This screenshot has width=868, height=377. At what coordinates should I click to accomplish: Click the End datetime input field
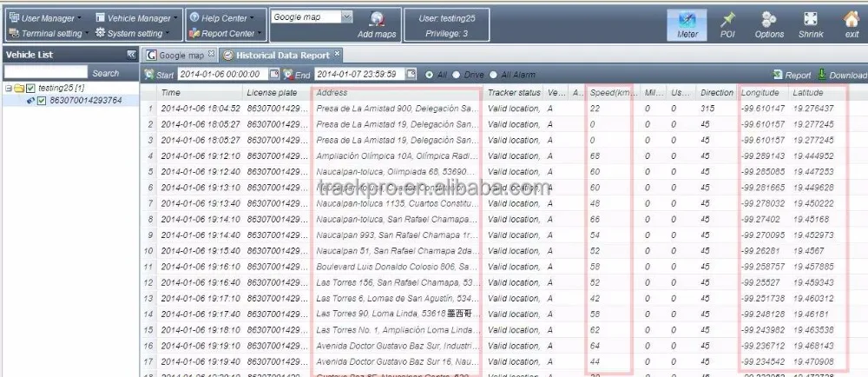(x=360, y=74)
